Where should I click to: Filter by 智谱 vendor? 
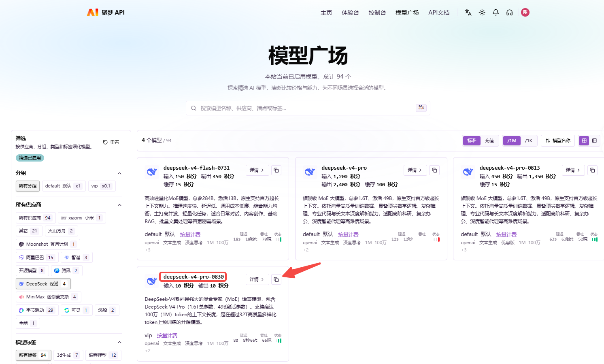click(x=77, y=257)
